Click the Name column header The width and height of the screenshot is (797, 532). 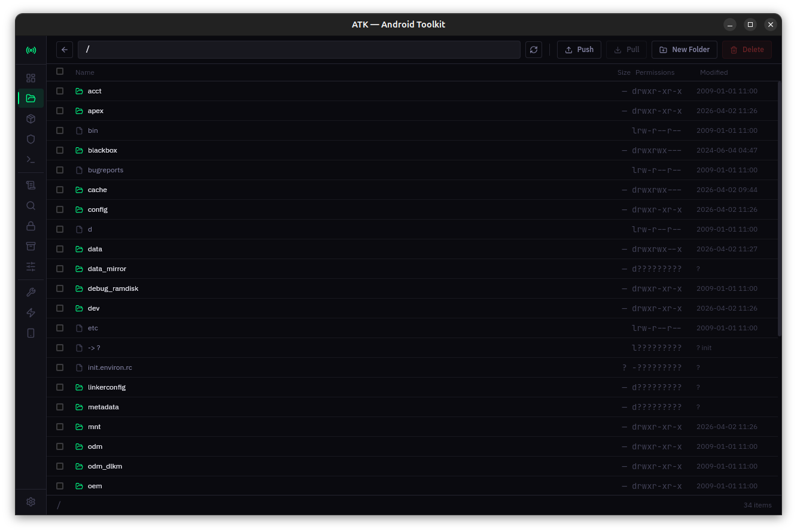pyautogui.click(x=85, y=72)
